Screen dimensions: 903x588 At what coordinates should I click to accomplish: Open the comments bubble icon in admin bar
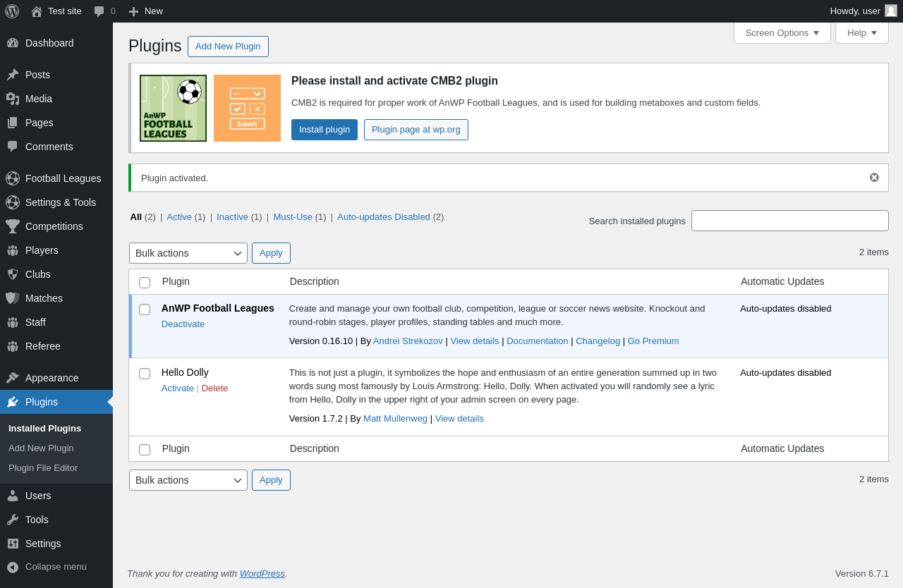click(x=99, y=11)
